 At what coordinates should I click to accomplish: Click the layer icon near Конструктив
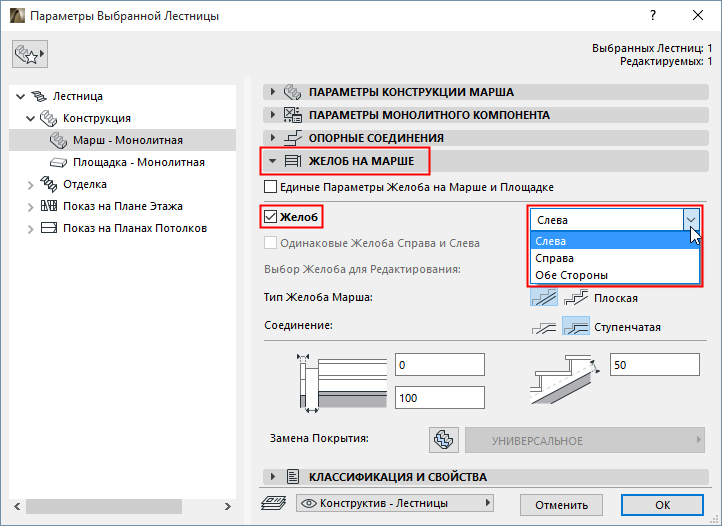coord(274,503)
